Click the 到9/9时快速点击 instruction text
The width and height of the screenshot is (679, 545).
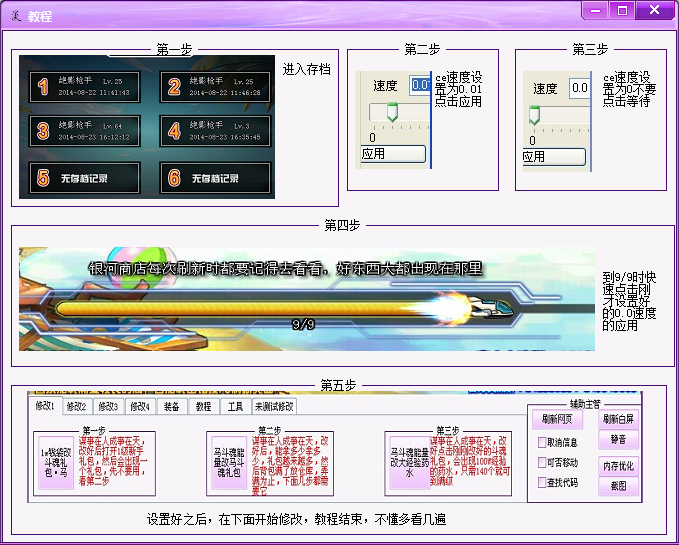pyautogui.click(x=629, y=301)
